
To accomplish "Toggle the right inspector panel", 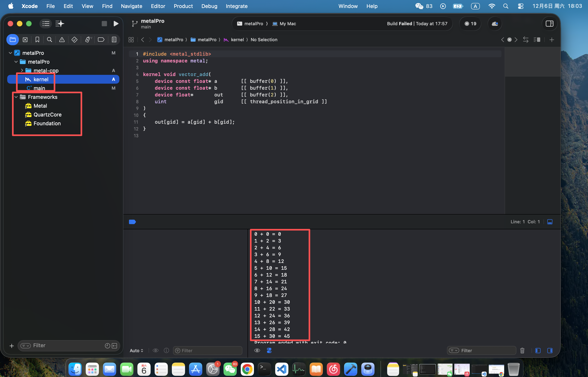I will coord(549,23).
